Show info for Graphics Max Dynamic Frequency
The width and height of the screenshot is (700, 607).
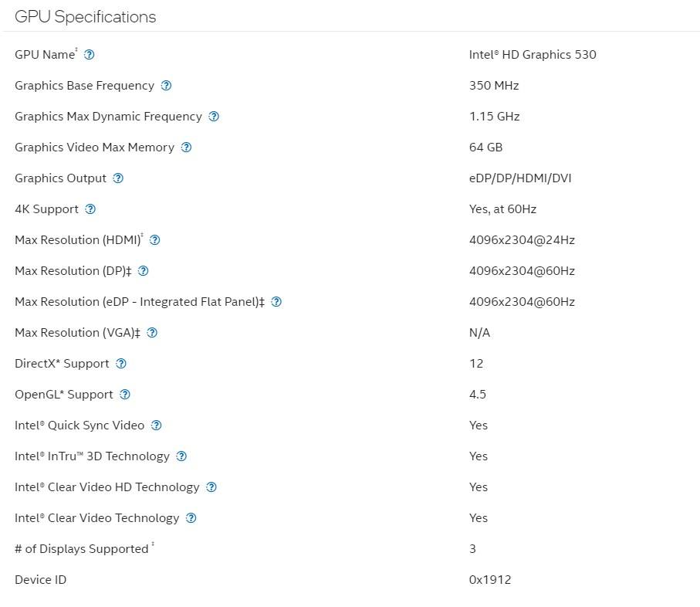click(214, 117)
